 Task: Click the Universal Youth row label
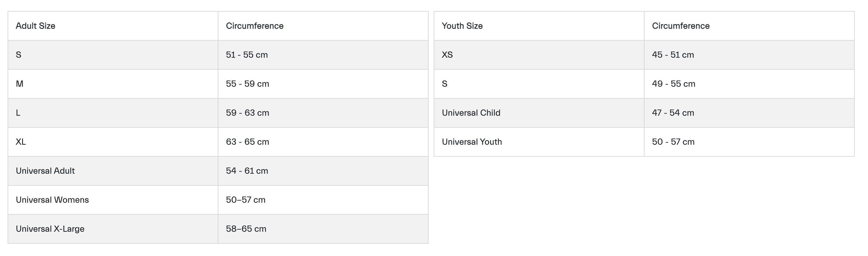click(472, 142)
